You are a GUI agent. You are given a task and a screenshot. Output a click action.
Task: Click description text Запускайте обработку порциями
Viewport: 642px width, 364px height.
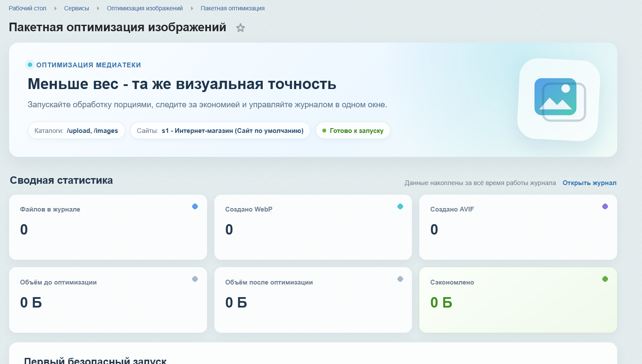(207, 105)
